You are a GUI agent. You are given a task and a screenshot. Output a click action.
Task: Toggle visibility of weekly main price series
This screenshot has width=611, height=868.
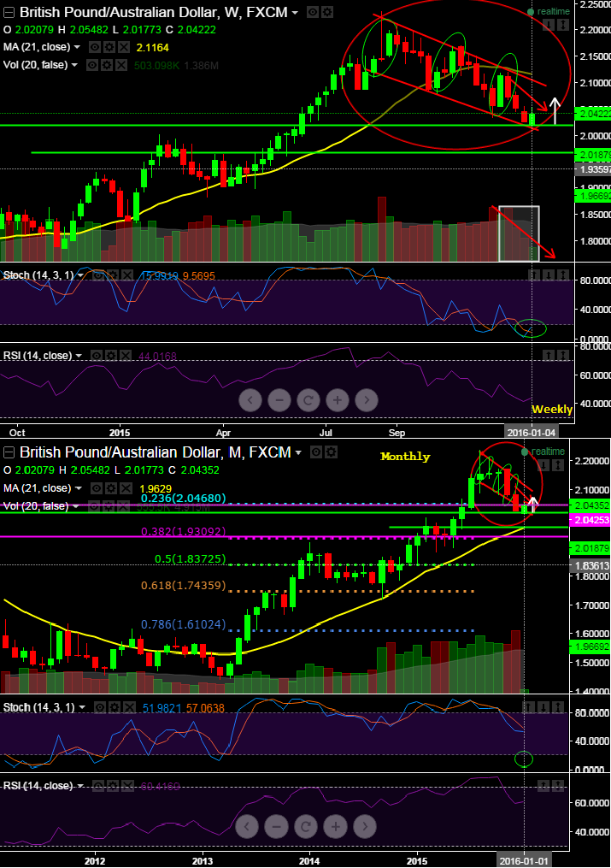click(313, 12)
